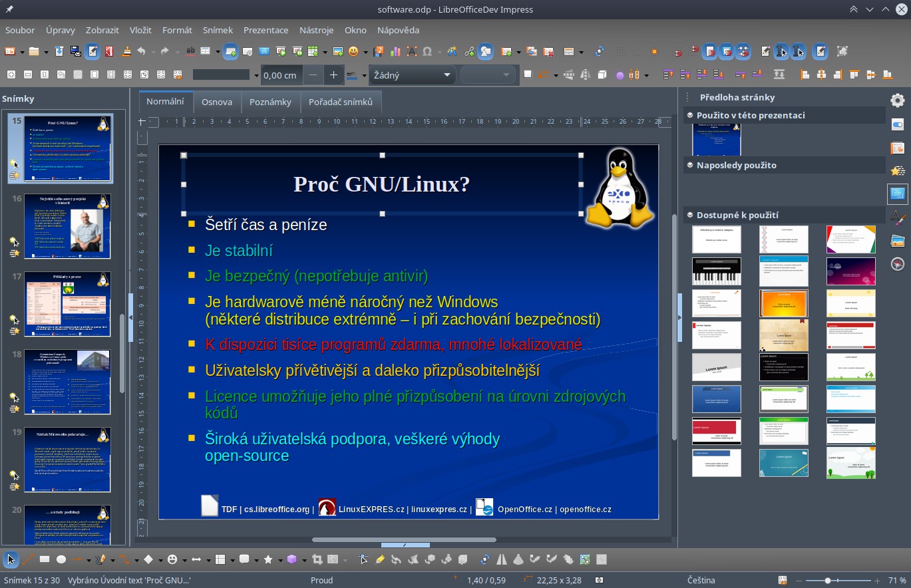Collapse Použito v této prezentaci section

point(690,115)
